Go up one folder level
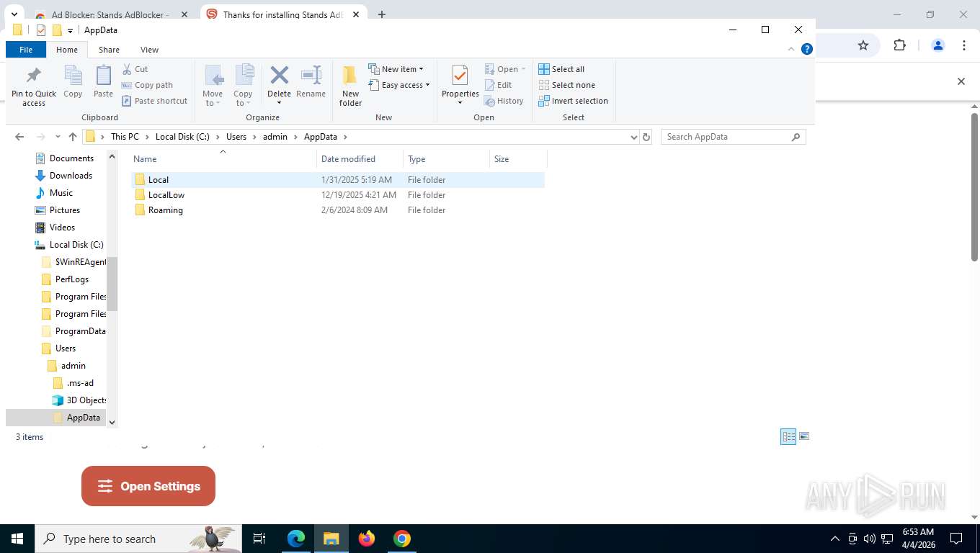Image resolution: width=980 pixels, height=553 pixels. tap(73, 137)
